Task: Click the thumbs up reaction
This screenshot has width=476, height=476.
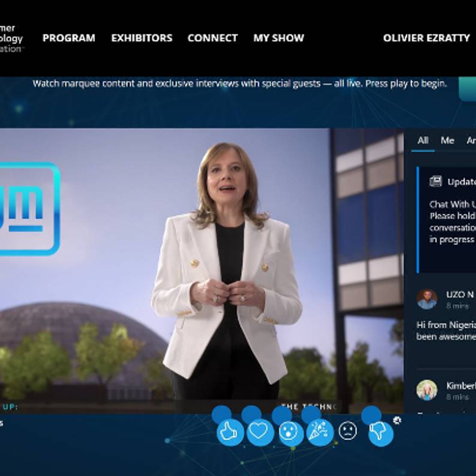Action: click(x=230, y=432)
